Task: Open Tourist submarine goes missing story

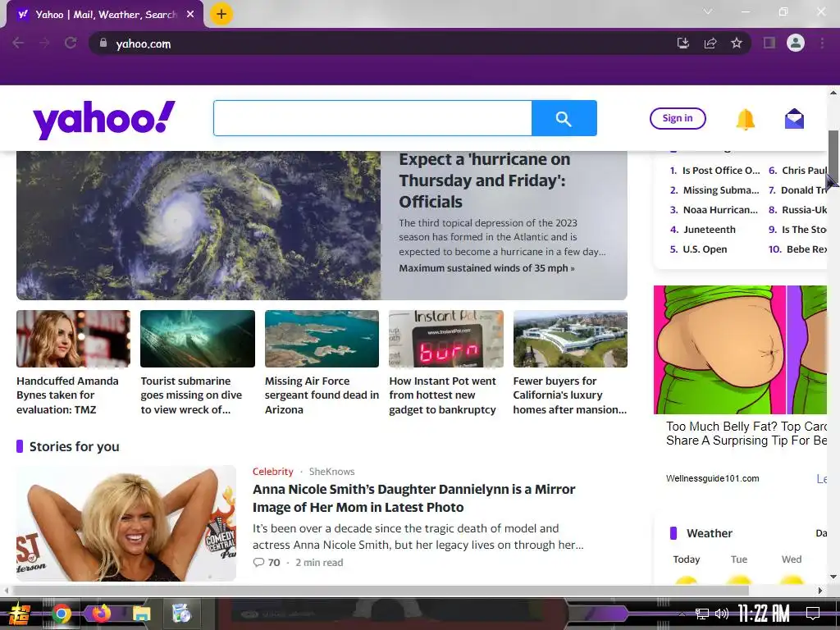Action: [191, 395]
